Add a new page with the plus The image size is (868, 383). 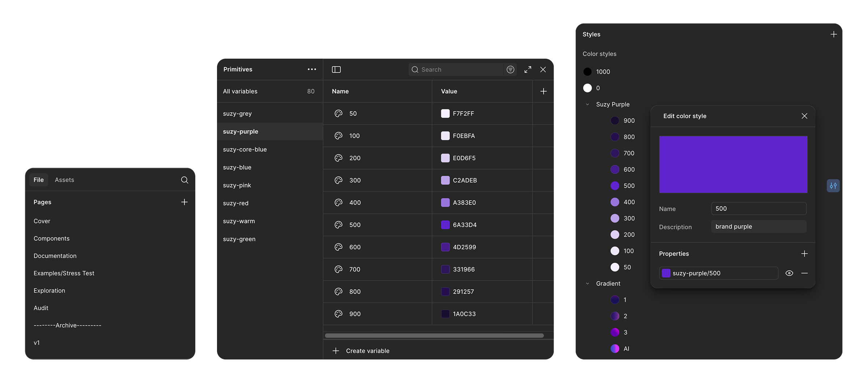pos(184,202)
